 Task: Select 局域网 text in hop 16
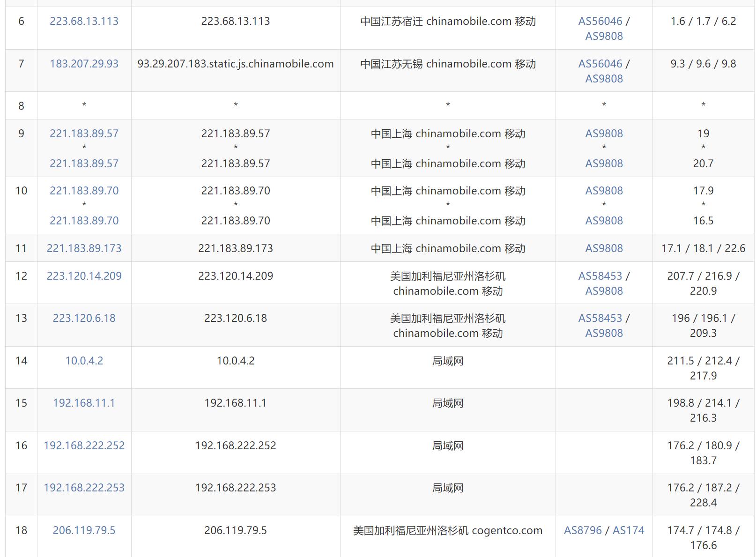pos(448,446)
